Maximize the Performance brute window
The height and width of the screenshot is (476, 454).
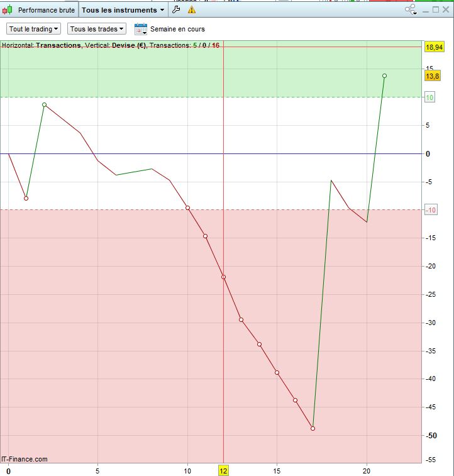(x=436, y=9)
